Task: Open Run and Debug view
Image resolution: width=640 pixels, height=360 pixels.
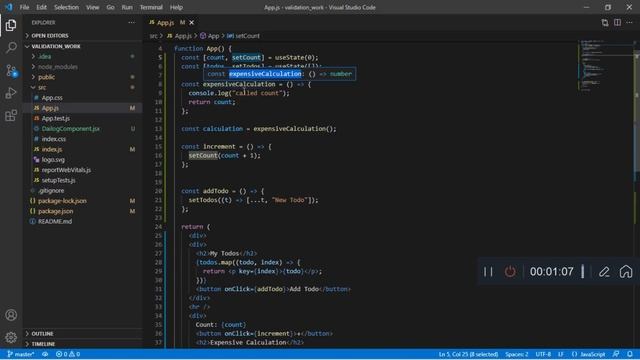Action: (11, 93)
